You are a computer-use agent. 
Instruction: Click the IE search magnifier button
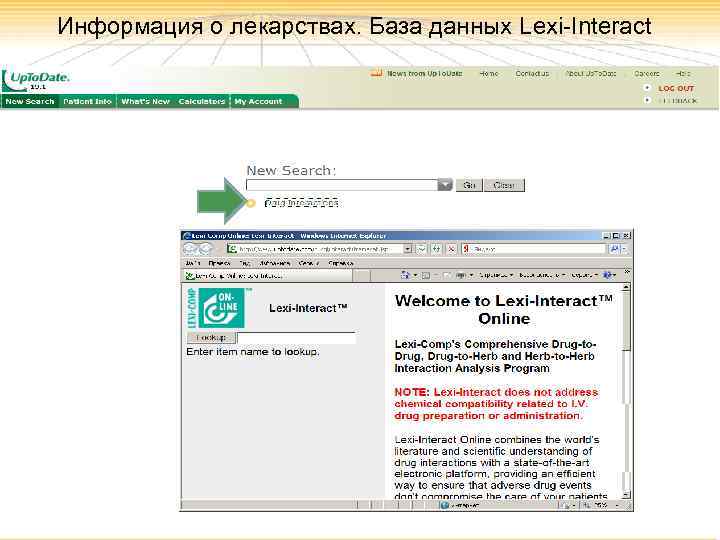tap(614, 249)
